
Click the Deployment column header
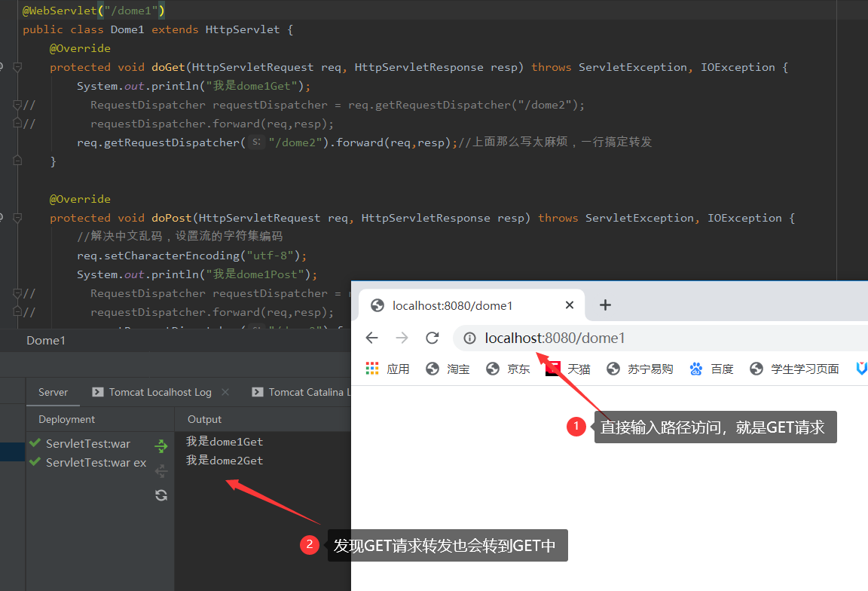[66, 419]
